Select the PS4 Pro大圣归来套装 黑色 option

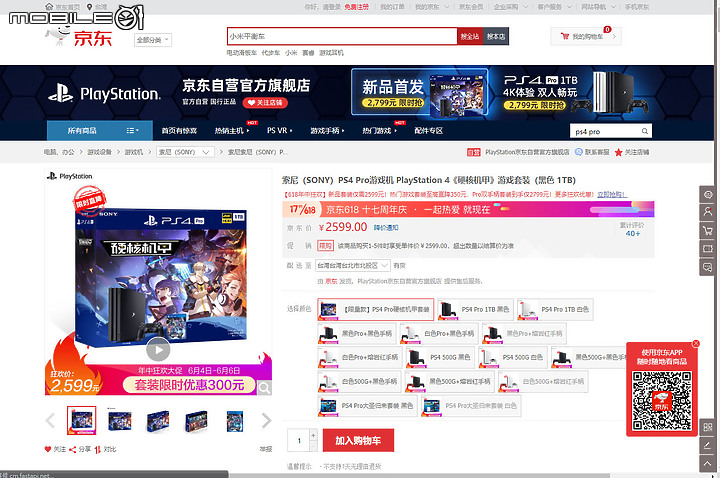[x=367, y=406]
